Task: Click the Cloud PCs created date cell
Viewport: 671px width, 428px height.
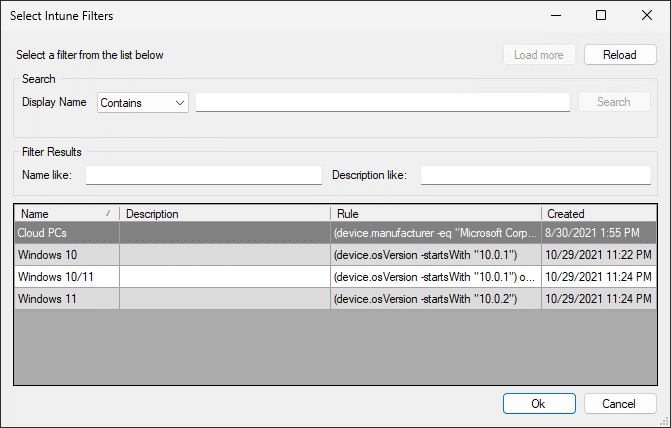Action: 598,232
